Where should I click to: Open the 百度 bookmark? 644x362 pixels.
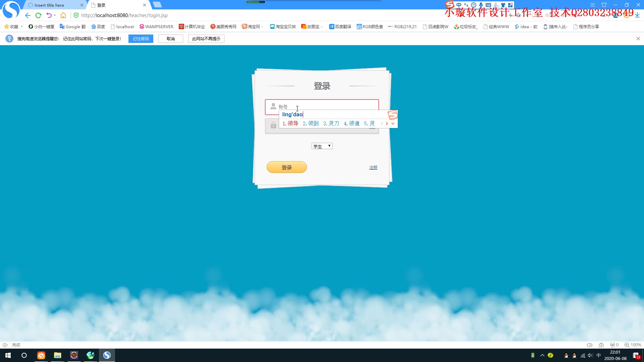click(x=98, y=26)
